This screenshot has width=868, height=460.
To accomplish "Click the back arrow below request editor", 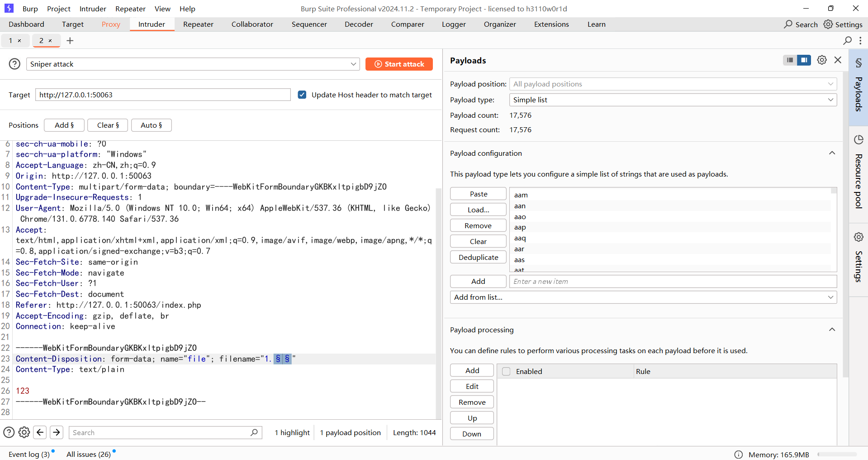I will point(40,432).
